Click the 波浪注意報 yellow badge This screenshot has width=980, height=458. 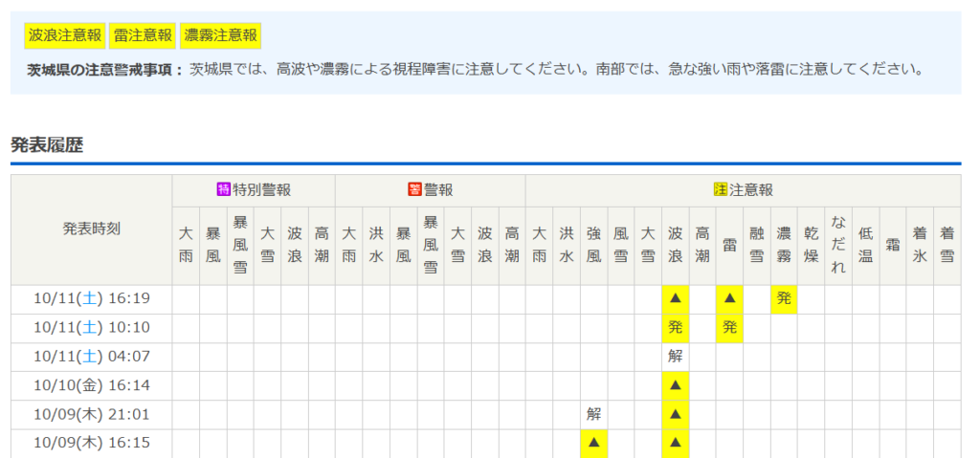pyautogui.click(x=65, y=36)
